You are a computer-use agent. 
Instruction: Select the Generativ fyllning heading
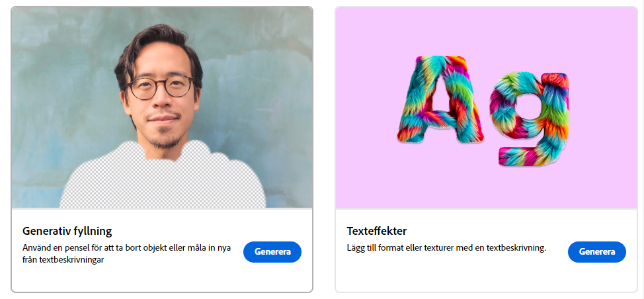point(67,232)
